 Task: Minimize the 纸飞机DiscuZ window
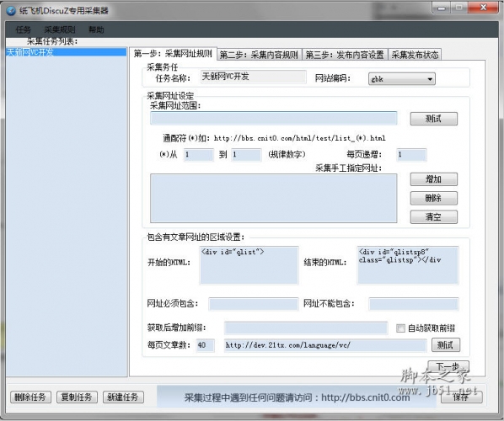pyautogui.click(x=442, y=8)
